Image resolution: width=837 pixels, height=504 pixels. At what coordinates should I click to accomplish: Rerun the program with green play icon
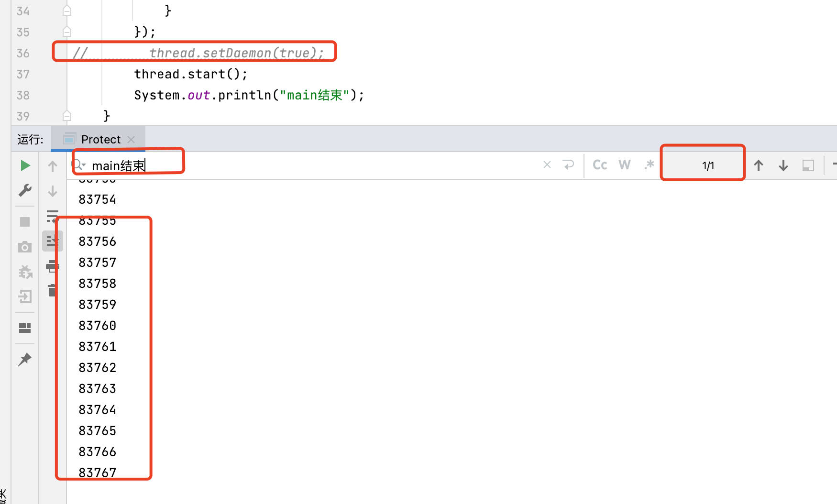click(x=25, y=166)
